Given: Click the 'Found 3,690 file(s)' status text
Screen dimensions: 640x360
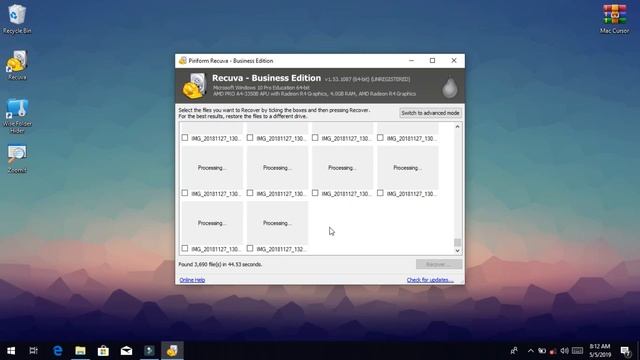Looking at the screenshot, I should click(x=220, y=264).
